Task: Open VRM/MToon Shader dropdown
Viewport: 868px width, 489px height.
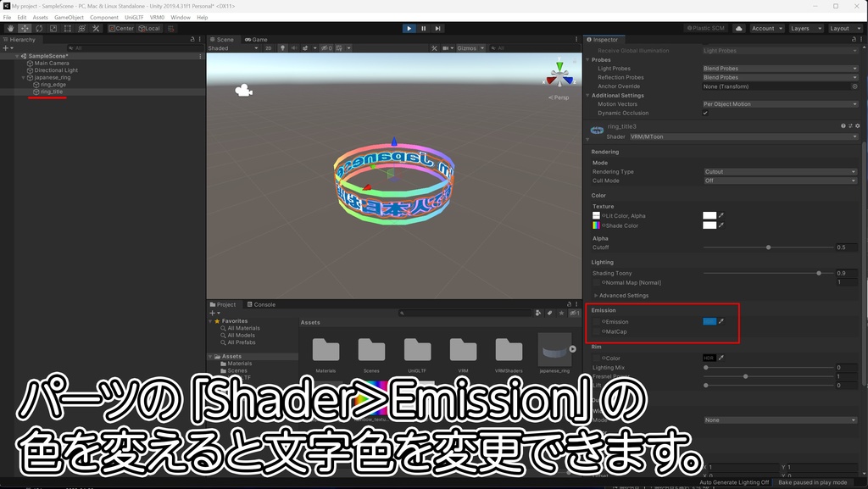Action: coord(743,136)
